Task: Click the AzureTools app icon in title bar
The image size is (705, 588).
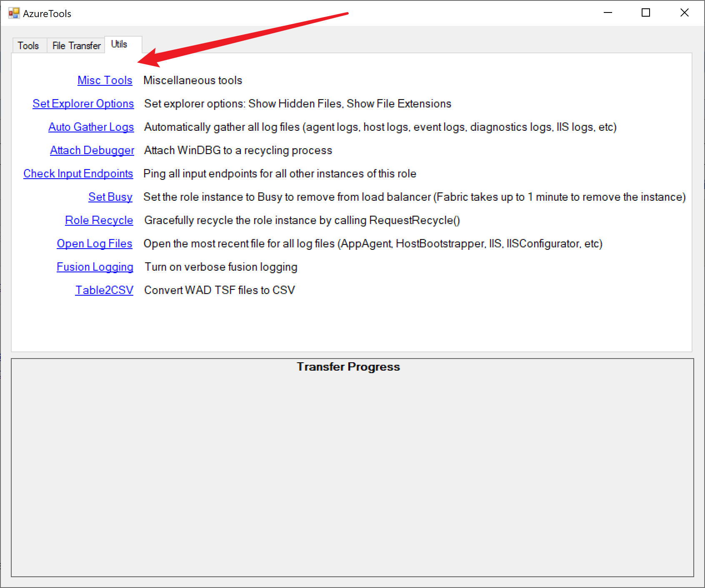Action: 14,13
